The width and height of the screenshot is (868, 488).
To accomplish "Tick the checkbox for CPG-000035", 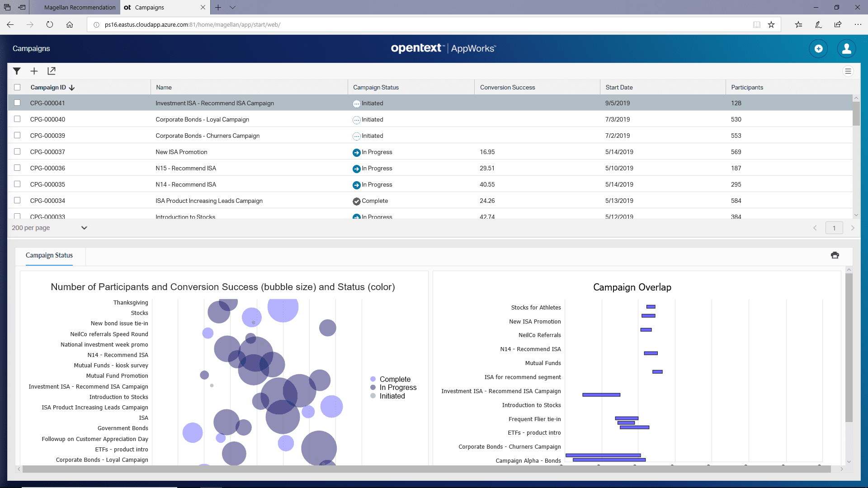I will tap(17, 184).
